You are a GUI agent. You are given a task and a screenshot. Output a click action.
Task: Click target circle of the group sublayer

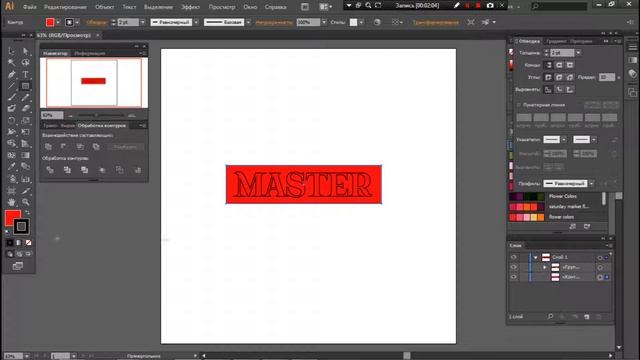coord(600,267)
